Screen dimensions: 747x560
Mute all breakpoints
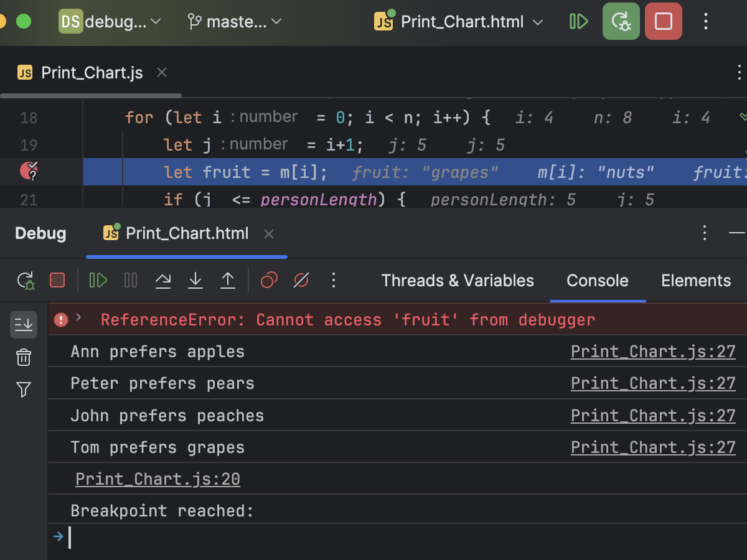(301, 280)
